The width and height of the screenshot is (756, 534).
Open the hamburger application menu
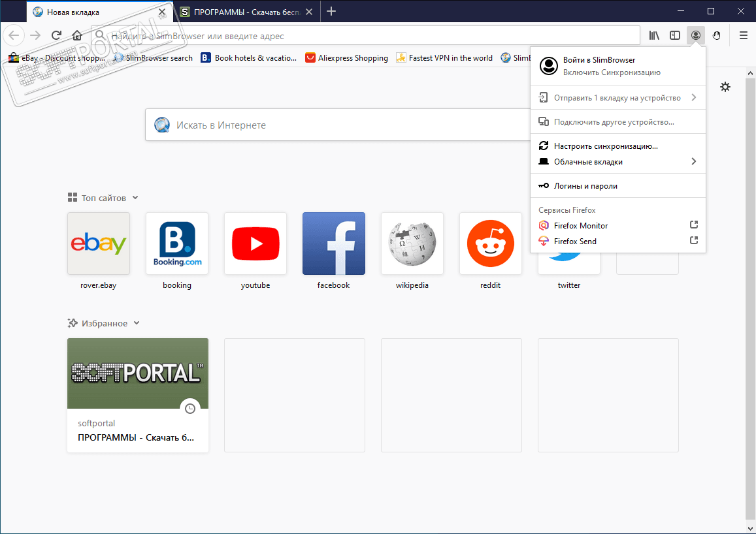tap(744, 35)
